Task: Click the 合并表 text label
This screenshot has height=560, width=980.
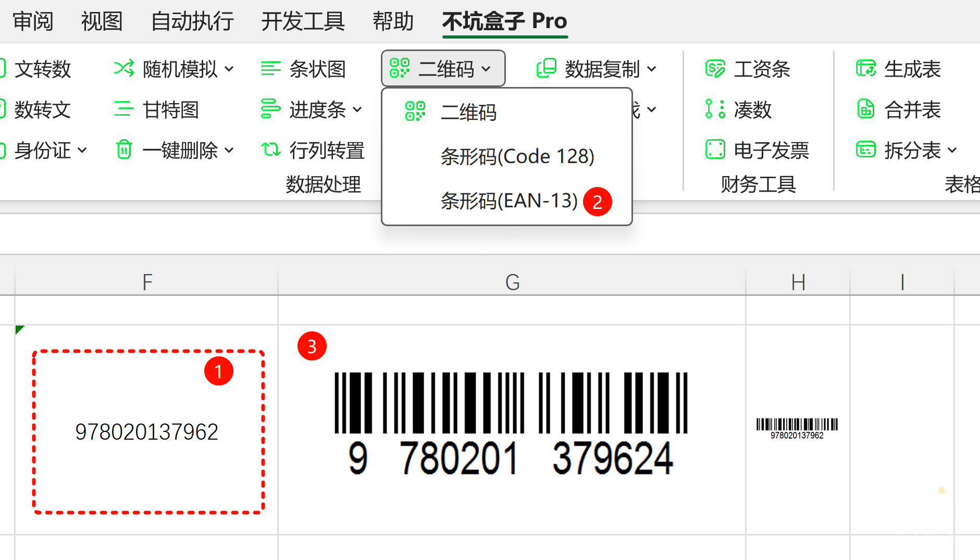Action: point(913,109)
